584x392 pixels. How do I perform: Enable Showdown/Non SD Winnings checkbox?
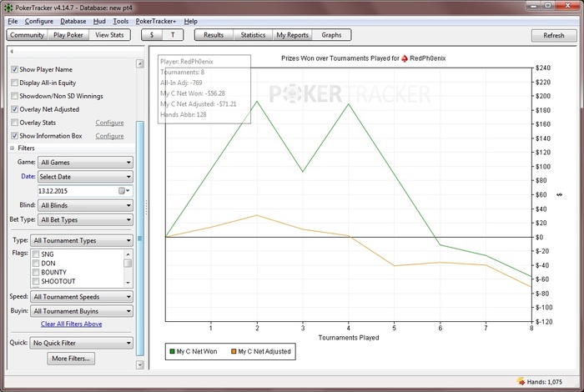coord(14,96)
